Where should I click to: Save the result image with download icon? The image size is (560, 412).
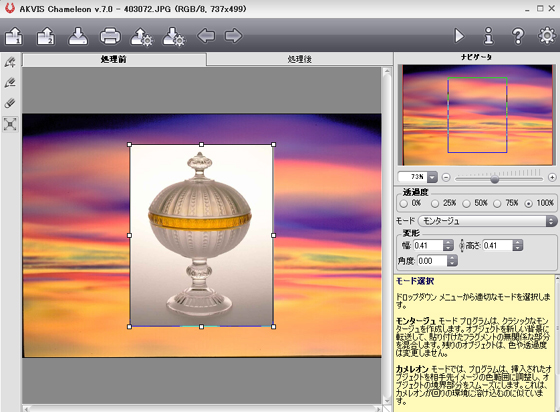click(78, 36)
